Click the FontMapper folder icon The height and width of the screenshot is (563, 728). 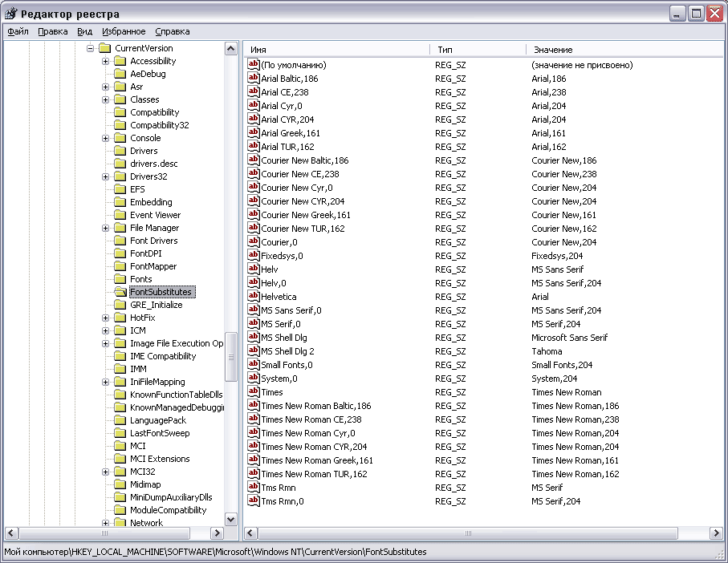(120, 266)
